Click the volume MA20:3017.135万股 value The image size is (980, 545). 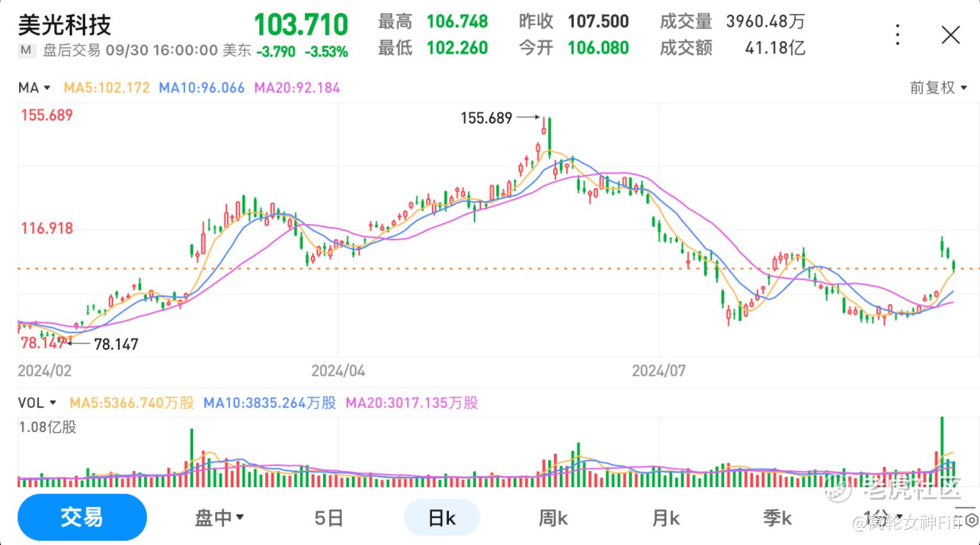pyautogui.click(x=412, y=403)
